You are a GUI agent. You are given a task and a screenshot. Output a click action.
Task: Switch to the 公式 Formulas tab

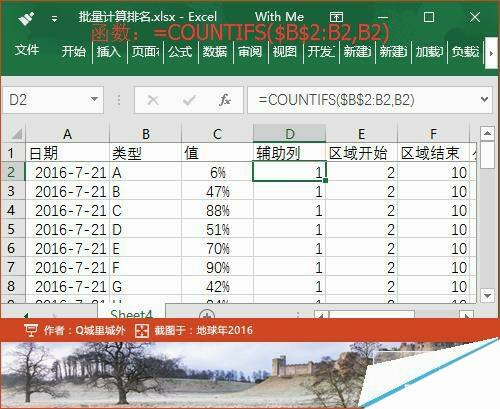pyautogui.click(x=180, y=52)
